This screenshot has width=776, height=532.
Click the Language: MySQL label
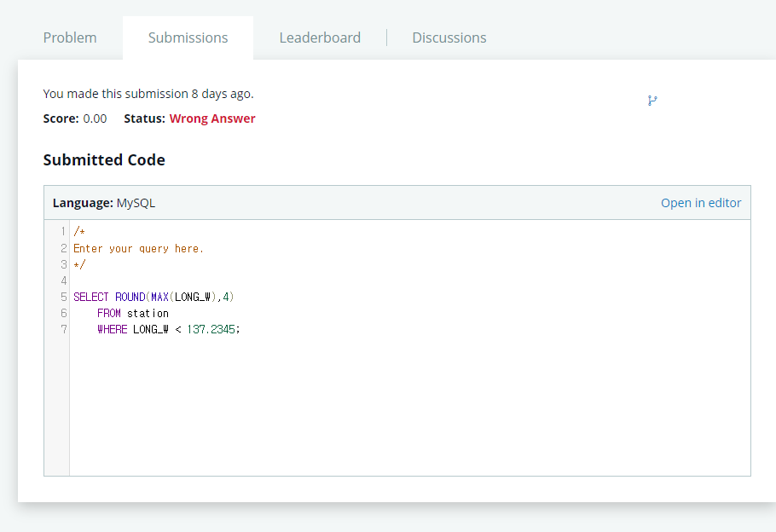[x=104, y=203]
